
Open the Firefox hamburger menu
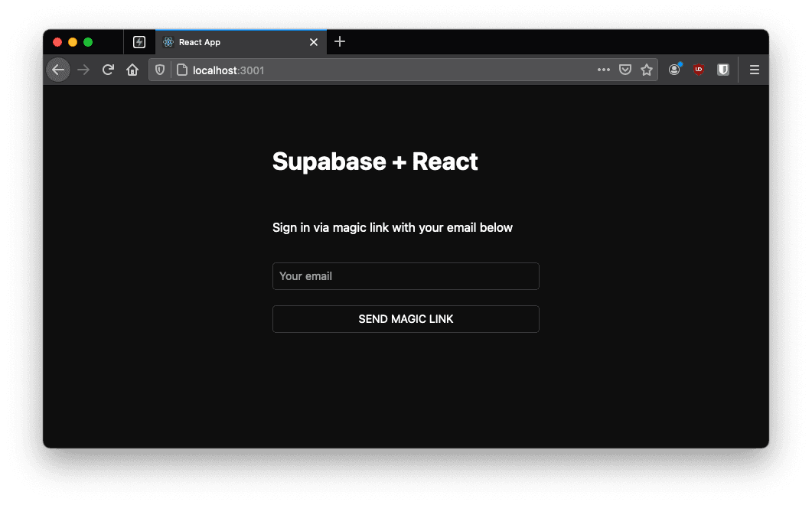(x=755, y=70)
